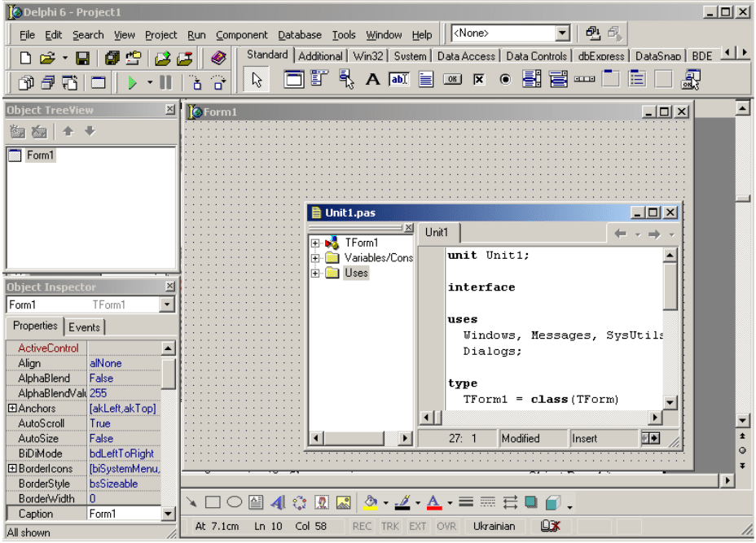Select the MainMenu component icon

click(x=319, y=79)
